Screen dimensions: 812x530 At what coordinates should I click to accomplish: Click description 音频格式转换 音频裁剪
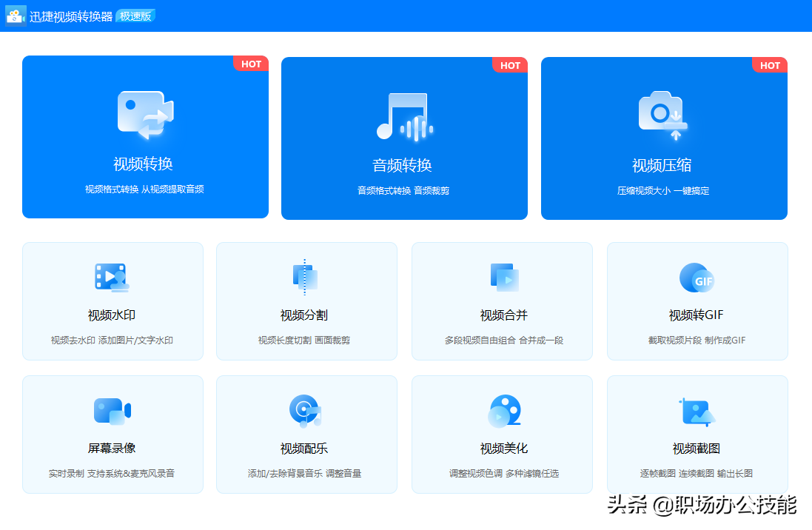click(403, 191)
